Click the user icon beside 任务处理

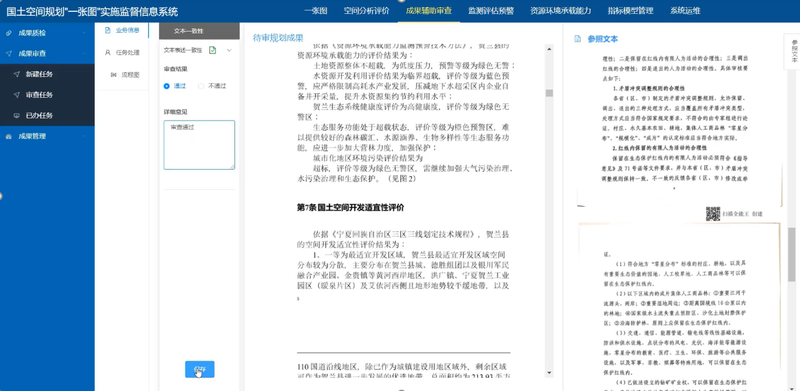pyautogui.click(x=108, y=52)
